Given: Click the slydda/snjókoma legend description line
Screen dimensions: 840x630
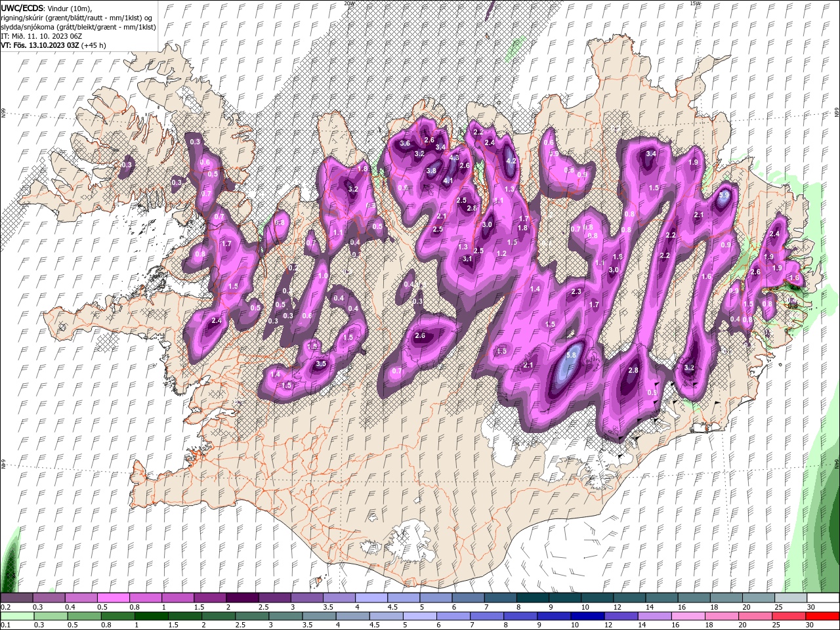Looking at the screenshot, I should click(78, 27).
